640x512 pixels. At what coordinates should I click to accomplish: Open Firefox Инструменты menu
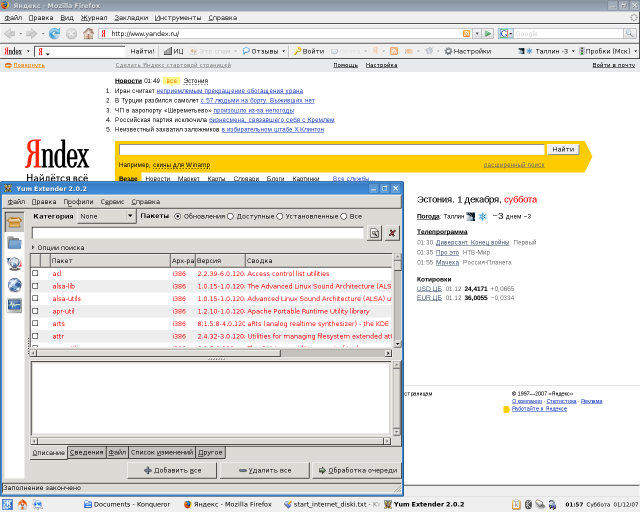tap(178, 18)
